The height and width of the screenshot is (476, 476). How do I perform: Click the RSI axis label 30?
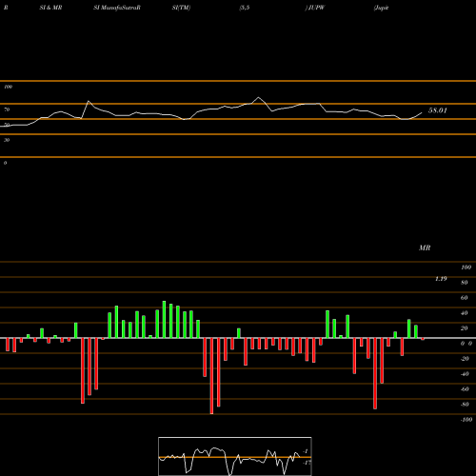[x=7, y=140]
